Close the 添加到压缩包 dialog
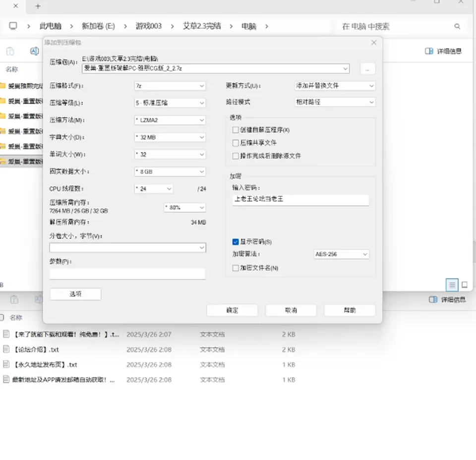The height and width of the screenshot is (460, 476). [x=374, y=43]
